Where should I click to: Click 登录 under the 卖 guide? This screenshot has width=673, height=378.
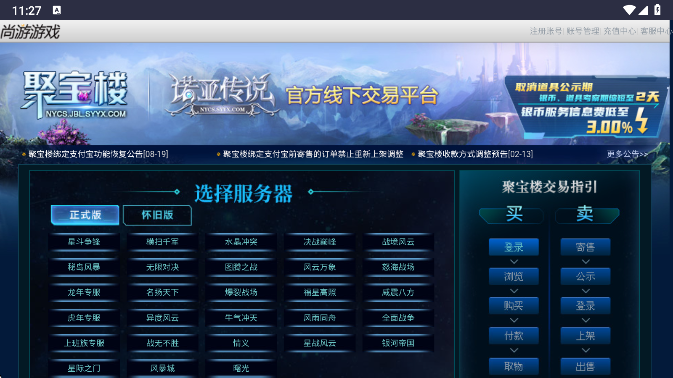(585, 306)
